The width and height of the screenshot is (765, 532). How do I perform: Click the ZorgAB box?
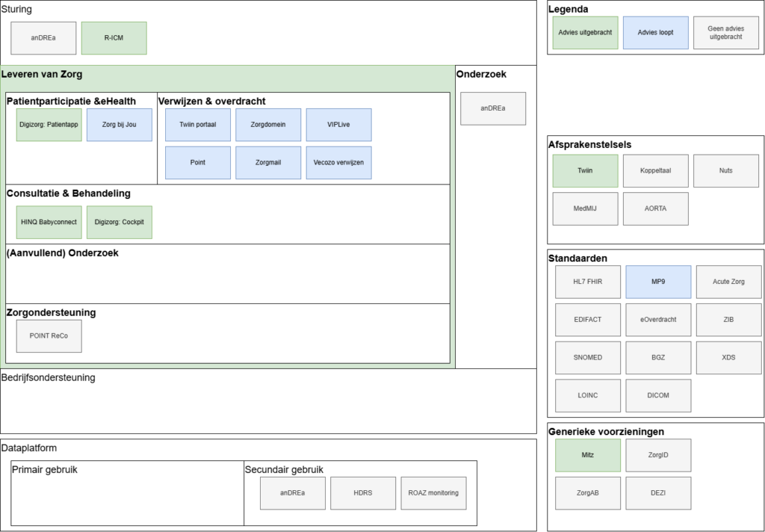coord(588,493)
